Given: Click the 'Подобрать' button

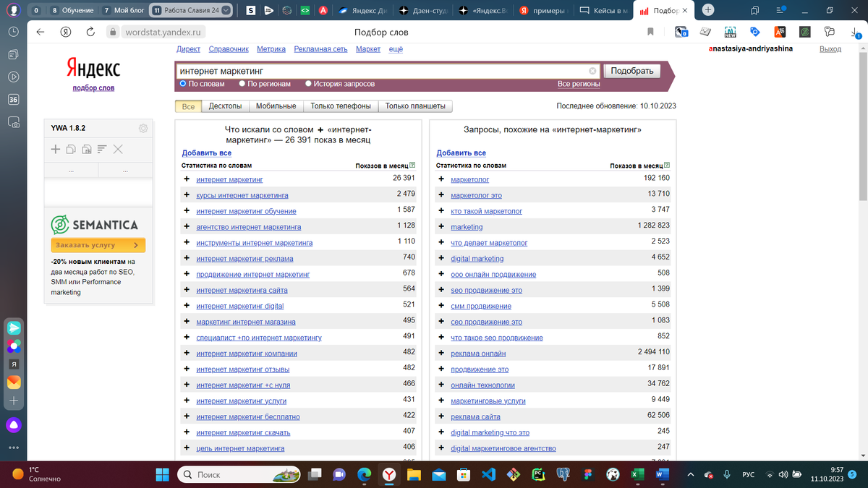Looking at the screenshot, I should tap(632, 71).
